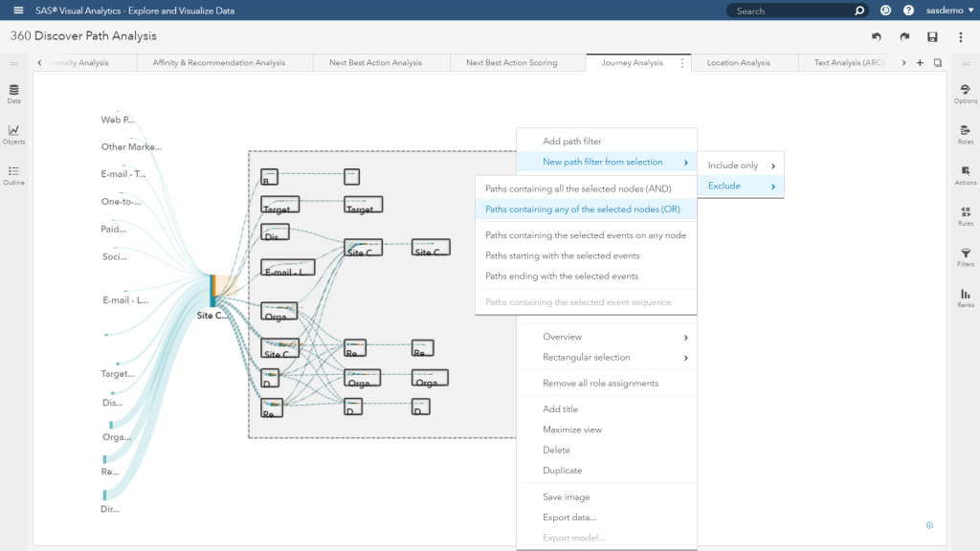Switch to Location Analysis tab
The image size is (980, 551).
(738, 62)
